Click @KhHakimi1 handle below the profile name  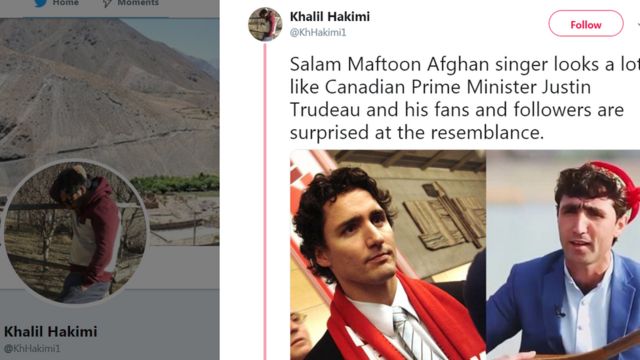[32, 348]
